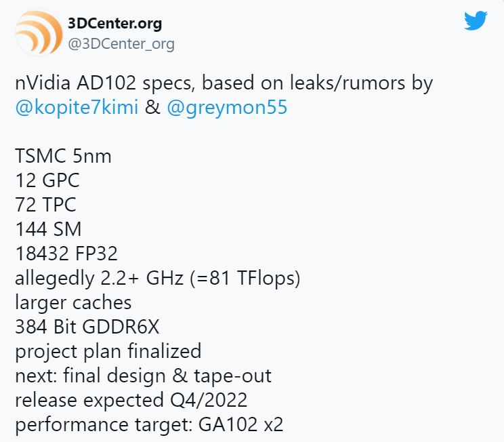This screenshot has height=442, width=504.
Task: Click the 'larger caches' line
Action: pyautogui.click(x=73, y=303)
